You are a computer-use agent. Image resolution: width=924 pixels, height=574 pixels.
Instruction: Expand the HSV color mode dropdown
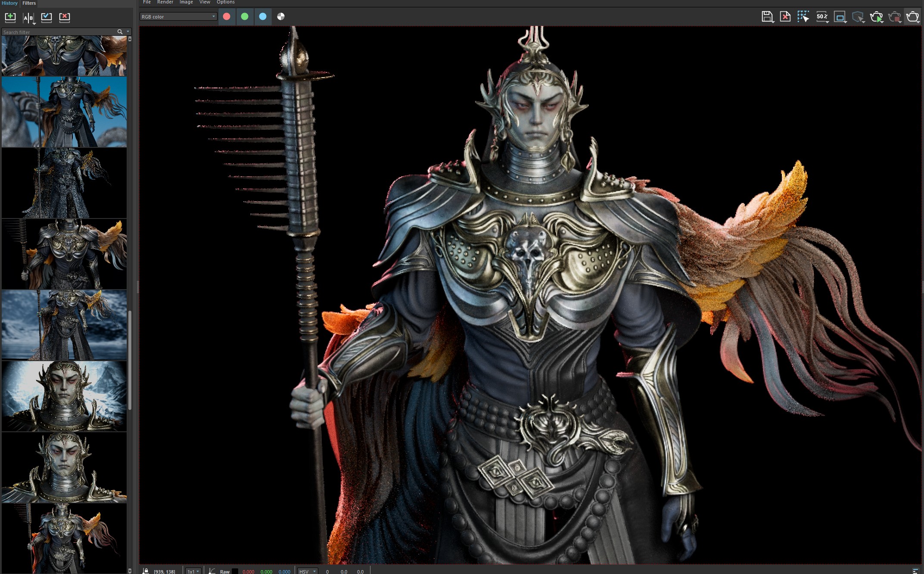(x=308, y=571)
